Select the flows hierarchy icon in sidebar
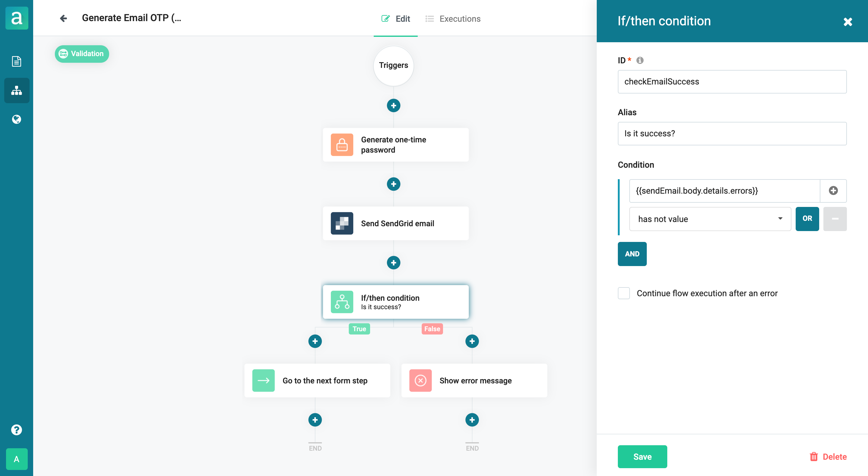This screenshot has width=868, height=476. pos(17,90)
